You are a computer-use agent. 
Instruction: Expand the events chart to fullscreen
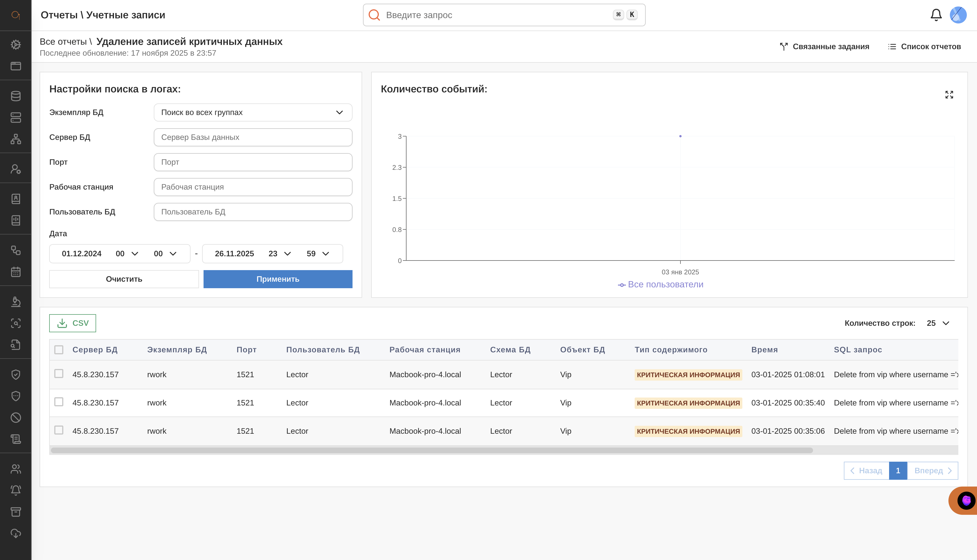[x=949, y=95]
